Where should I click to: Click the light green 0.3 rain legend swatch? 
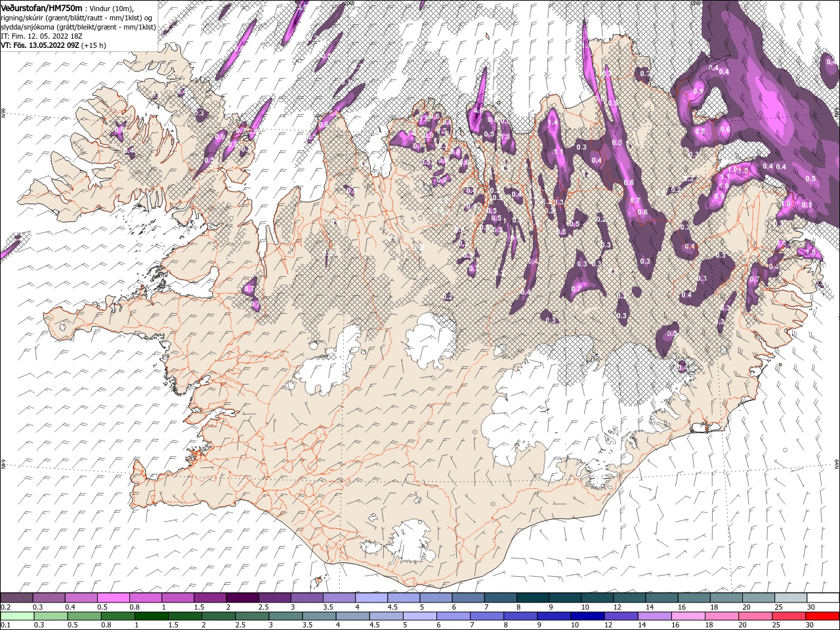(x=51, y=616)
